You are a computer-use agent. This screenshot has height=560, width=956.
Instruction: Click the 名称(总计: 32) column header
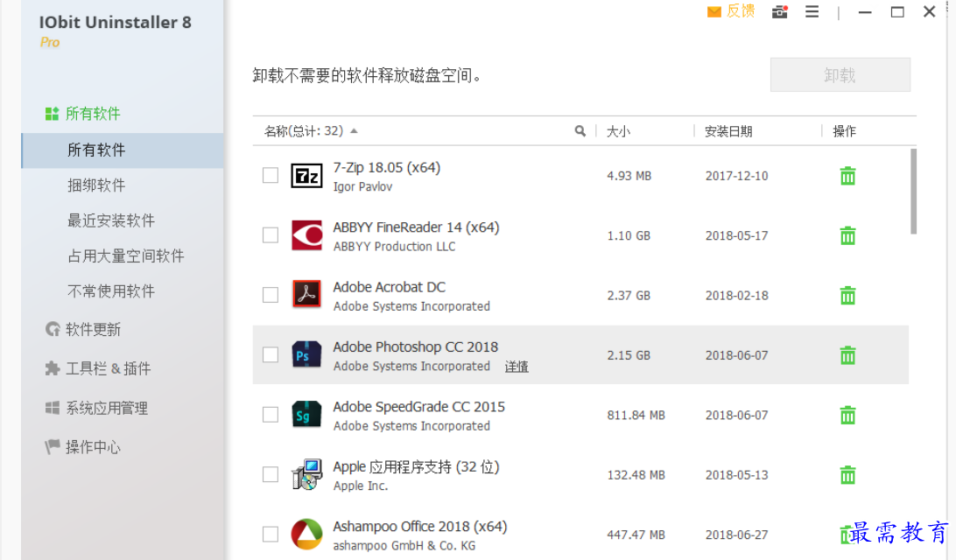coord(304,131)
